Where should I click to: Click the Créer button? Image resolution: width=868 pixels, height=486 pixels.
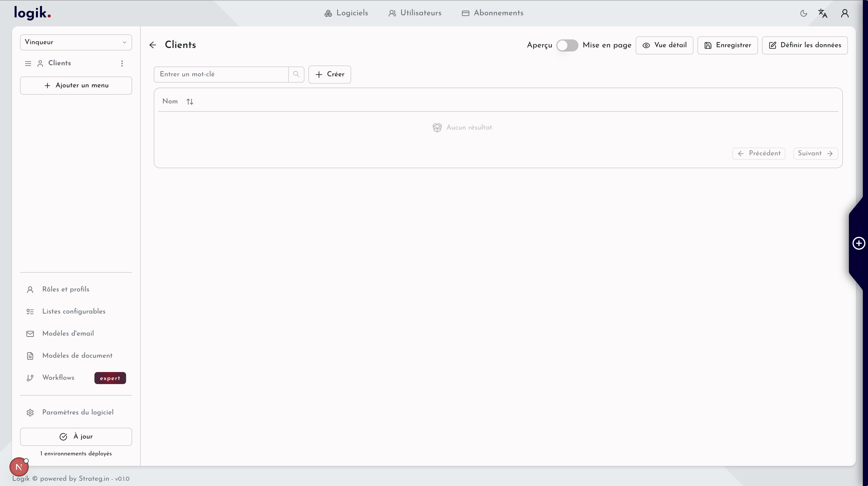[x=330, y=75]
